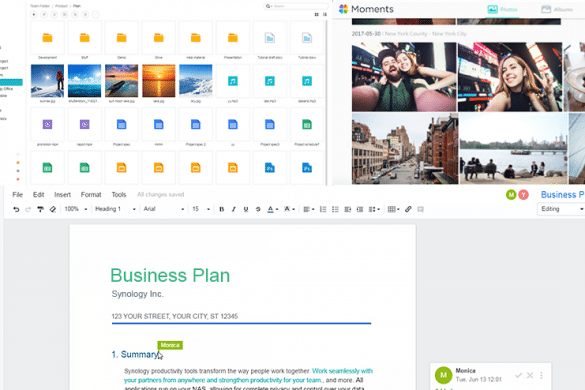The height and width of the screenshot is (390, 585).
Task: Click the red Y user avatar in header
Action: (x=523, y=194)
